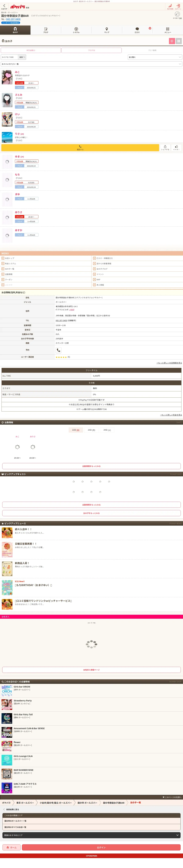
Task: Select the 24日(火) schedule date
Action: (107, 430)
